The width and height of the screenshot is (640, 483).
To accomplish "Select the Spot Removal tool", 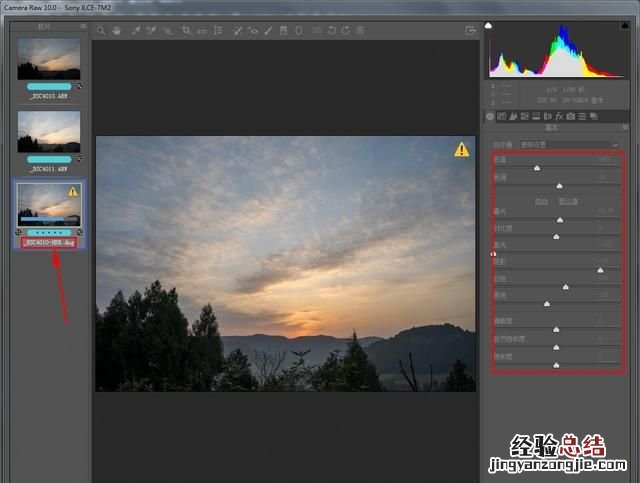I will 238,31.
